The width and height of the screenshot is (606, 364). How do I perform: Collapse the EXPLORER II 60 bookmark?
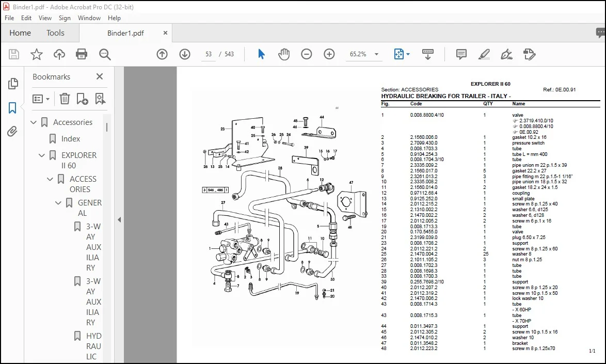[42, 155]
